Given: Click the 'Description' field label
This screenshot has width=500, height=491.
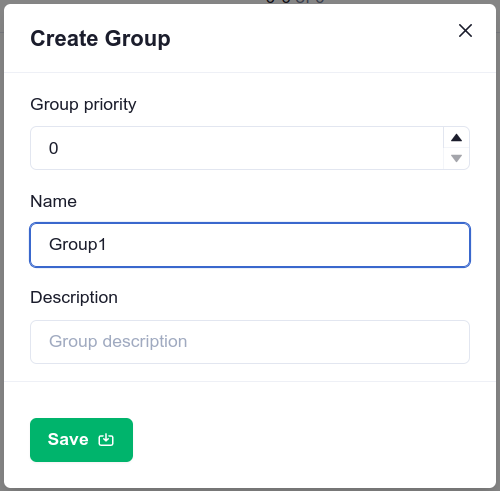Looking at the screenshot, I should click(74, 298).
